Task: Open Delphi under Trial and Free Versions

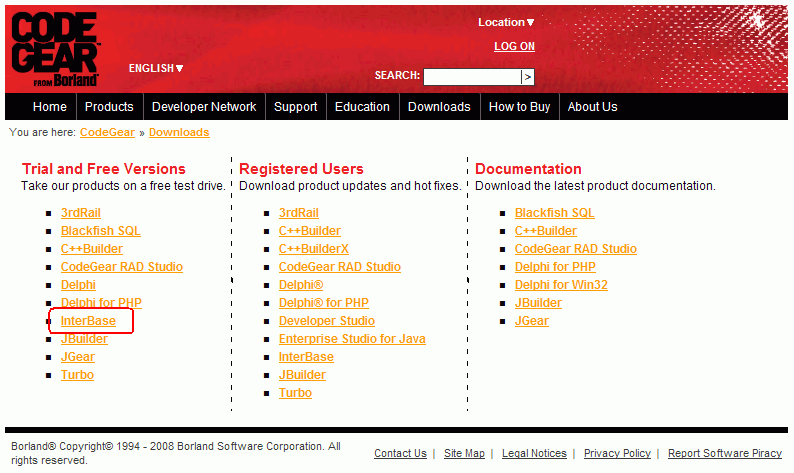Action: 78,285
